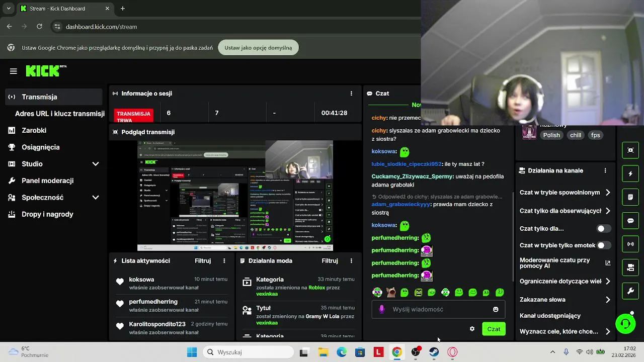Expand Czat w trybie spowolnionym options
Screen dimensions: 644x362
coord(608,193)
